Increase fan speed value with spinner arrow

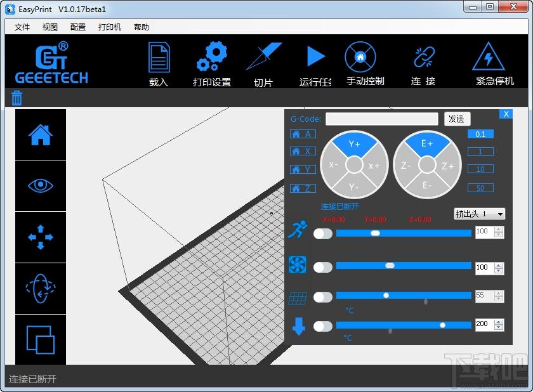pyautogui.click(x=498, y=265)
